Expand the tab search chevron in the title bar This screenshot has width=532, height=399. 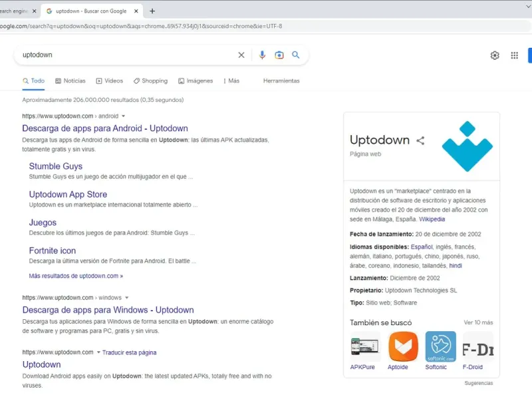tap(527, 7)
